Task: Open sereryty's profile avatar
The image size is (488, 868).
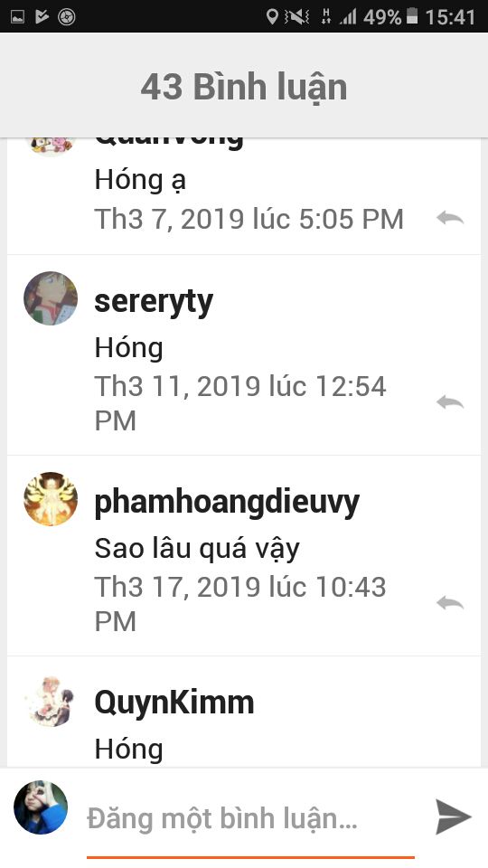Action: coord(51,298)
